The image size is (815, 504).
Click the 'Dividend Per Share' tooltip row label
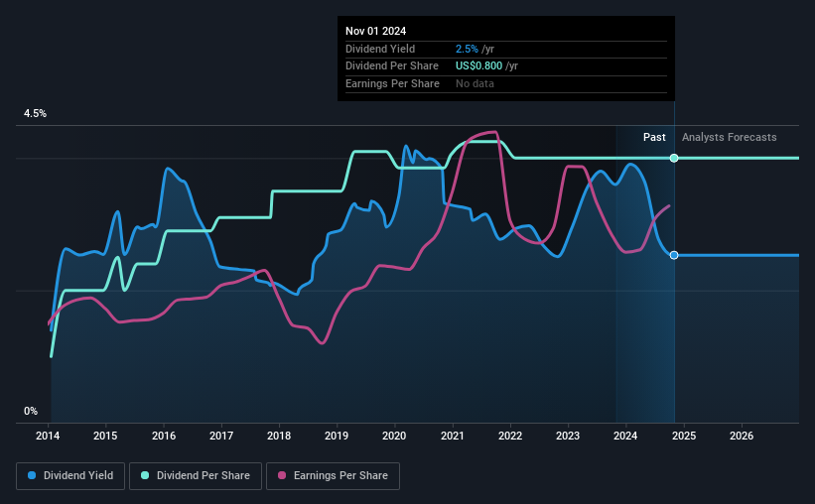click(392, 66)
